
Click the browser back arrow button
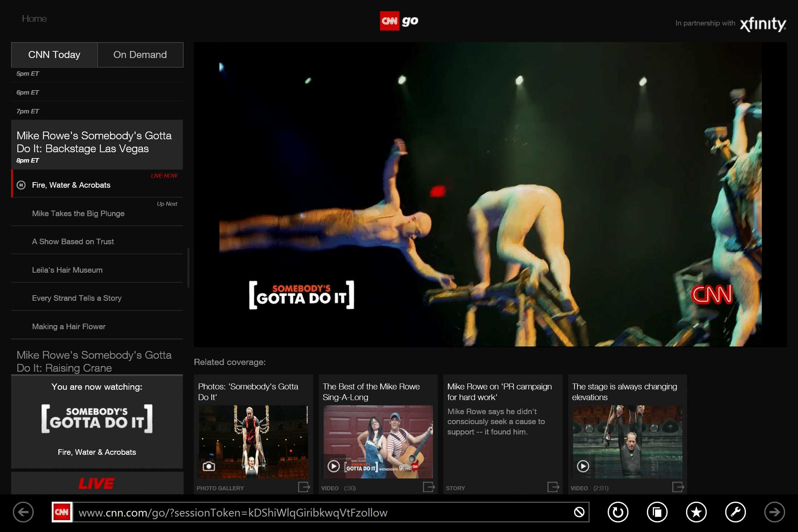(23, 512)
